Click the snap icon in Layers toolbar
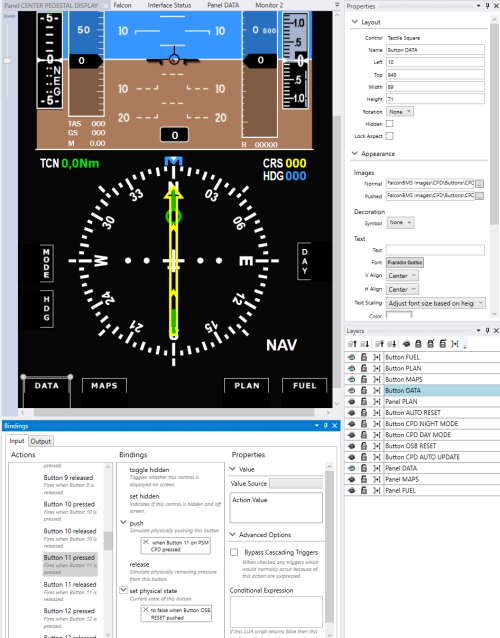Image resolution: width=500 pixels, height=638 pixels. point(455,344)
